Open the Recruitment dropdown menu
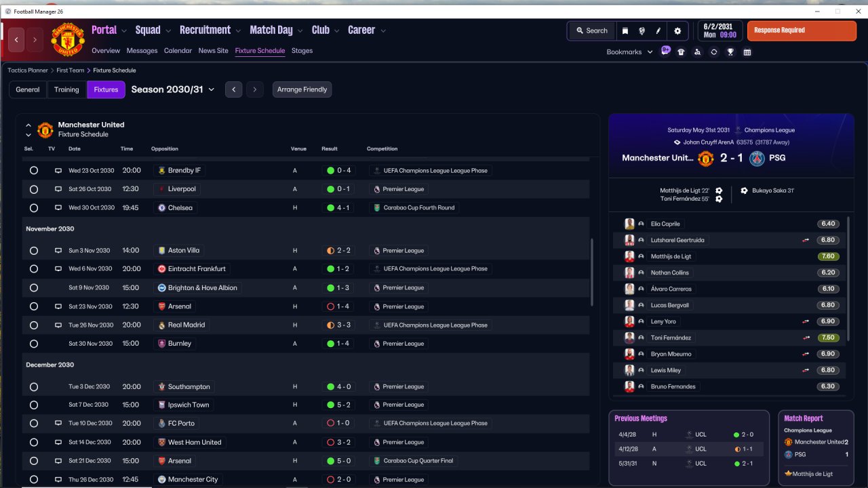The width and height of the screenshot is (868, 488). [x=210, y=30]
